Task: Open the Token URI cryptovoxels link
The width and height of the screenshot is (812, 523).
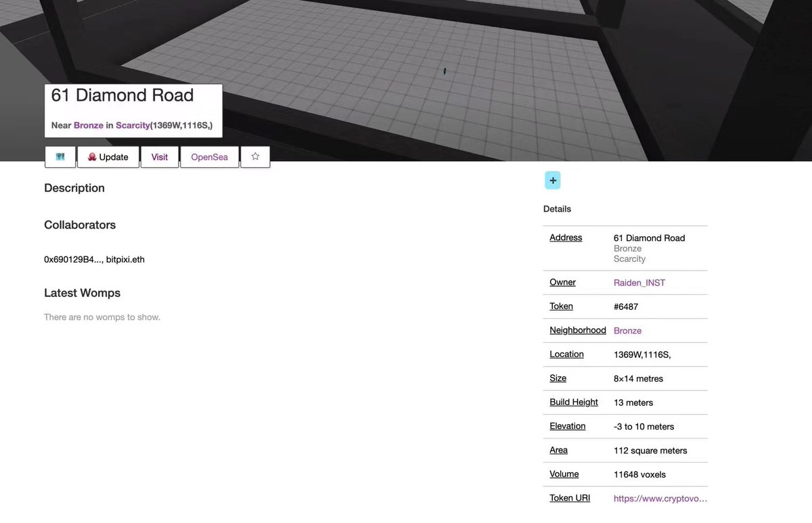Action: pos(660,499)
